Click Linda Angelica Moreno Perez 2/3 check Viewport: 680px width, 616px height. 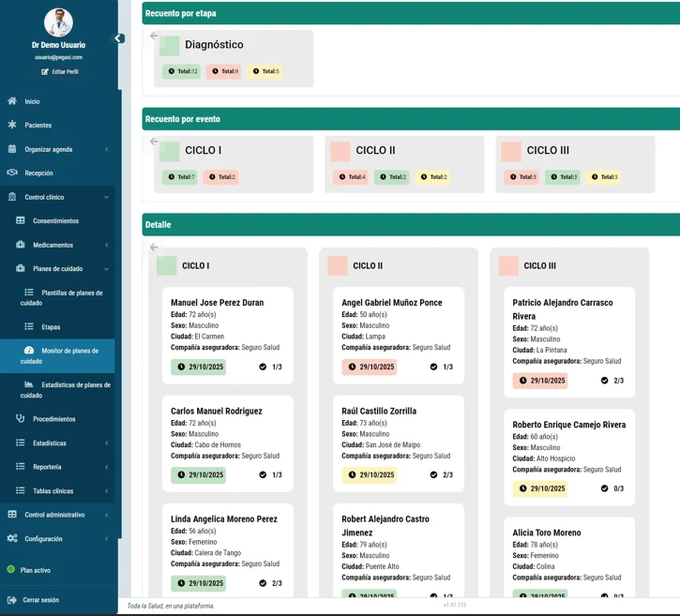271,583
